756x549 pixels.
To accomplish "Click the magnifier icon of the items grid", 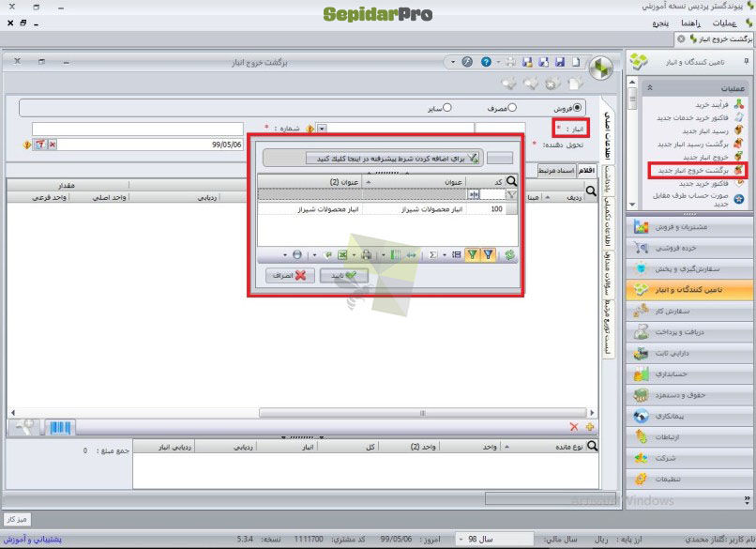I will 591,191.
